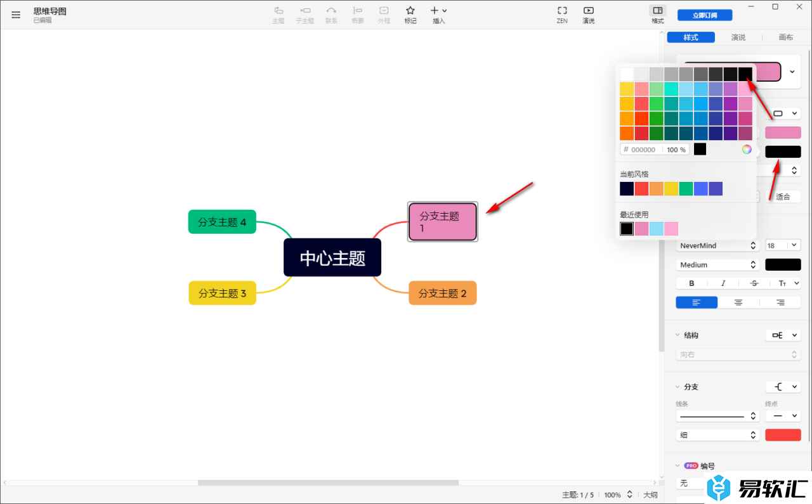
Task: Select left text alignment
Action: (697, 302)
